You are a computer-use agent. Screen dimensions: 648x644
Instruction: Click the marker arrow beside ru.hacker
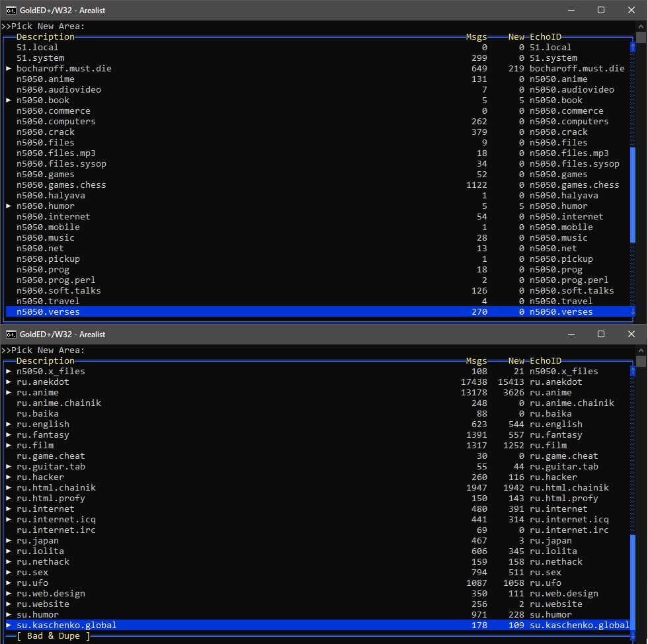tap(8, 477)
